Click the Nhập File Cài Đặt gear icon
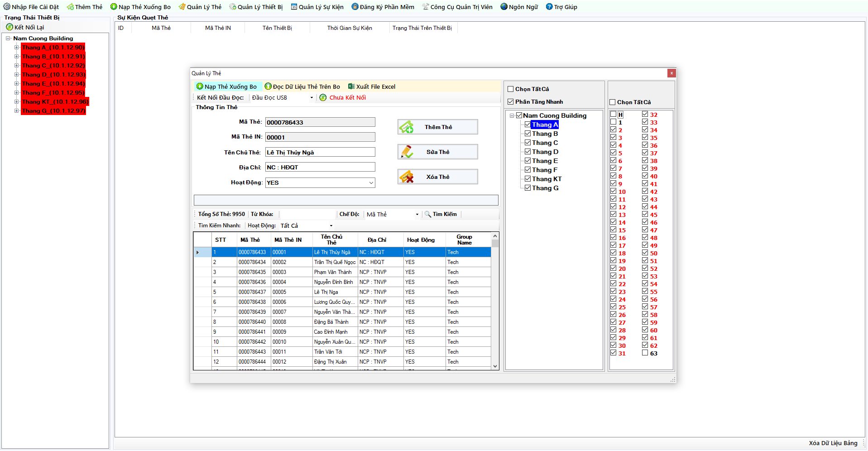The image size is (868, 451). (7, 7)
